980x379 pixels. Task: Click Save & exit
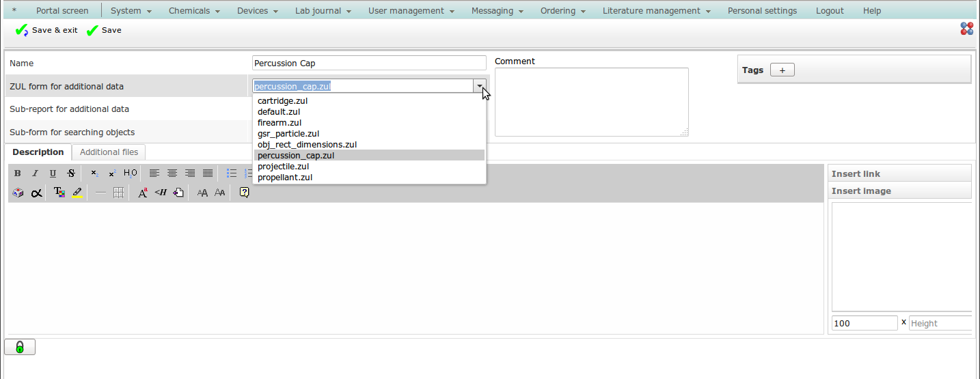[46, 30]
